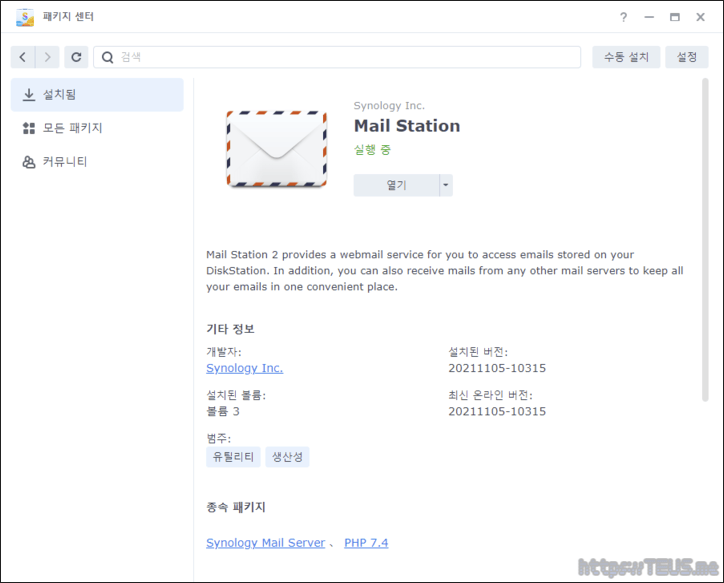Click latest version value under 최신 온라인 버전
Image resolution: width=724 pixels, height=583 pixels.
[x=497, y=412]
